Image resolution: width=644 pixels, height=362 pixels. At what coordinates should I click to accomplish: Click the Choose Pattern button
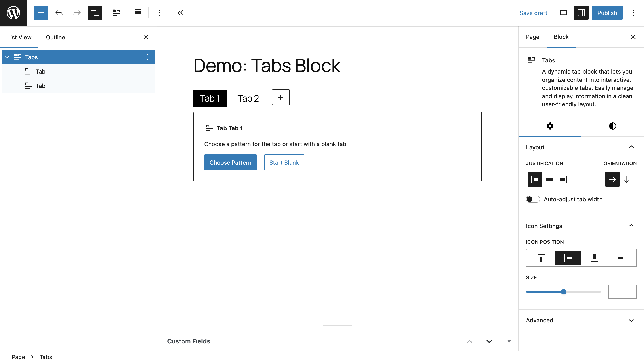pos(230,162)
